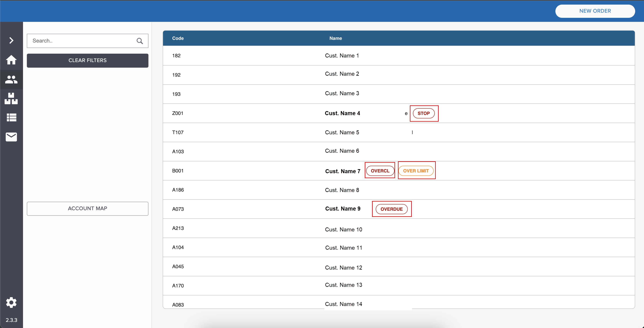The image size is (644, 328).
Task: Open customer row with code T107
Action: coord(178,132)
